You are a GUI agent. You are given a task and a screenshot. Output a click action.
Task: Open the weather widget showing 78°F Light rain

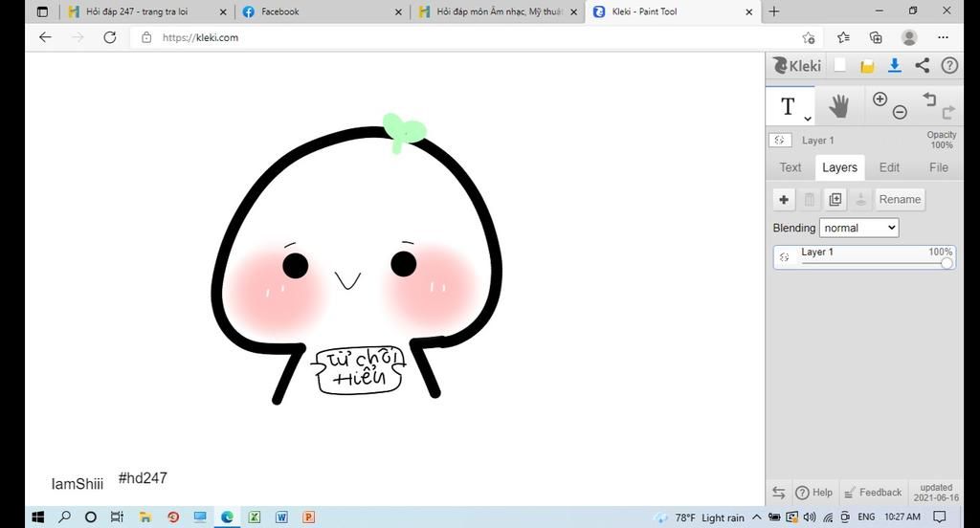point(700,517)
